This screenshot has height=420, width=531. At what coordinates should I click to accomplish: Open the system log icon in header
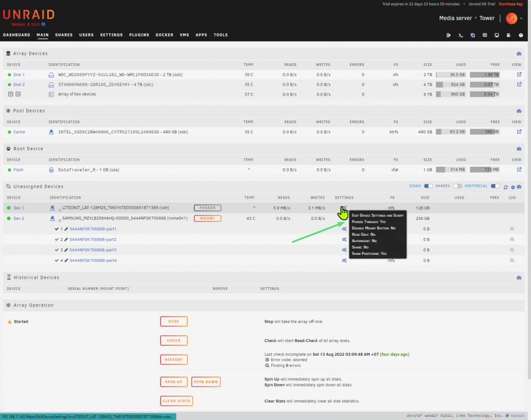[509, 35]
